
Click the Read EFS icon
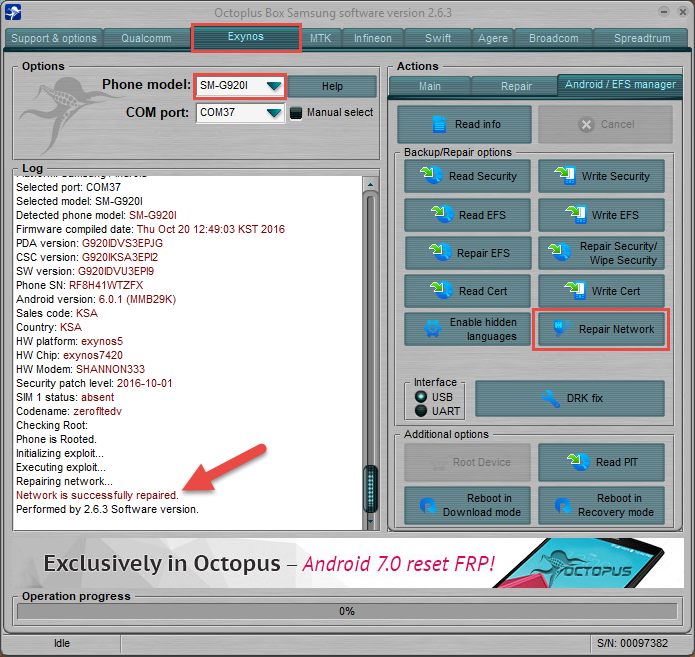click(442, 214)
